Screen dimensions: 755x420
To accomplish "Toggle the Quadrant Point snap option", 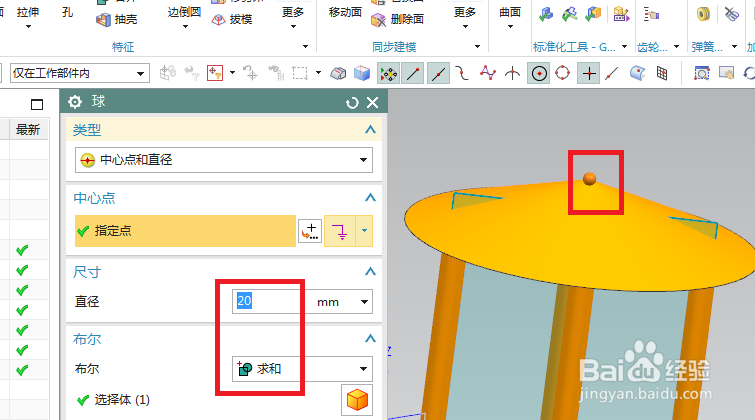I will [x=562, y=73].
